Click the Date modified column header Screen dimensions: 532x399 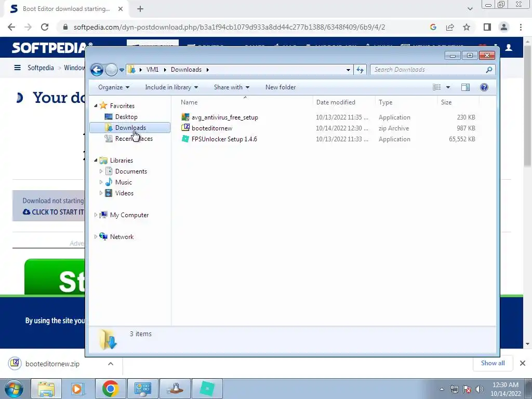336,102
